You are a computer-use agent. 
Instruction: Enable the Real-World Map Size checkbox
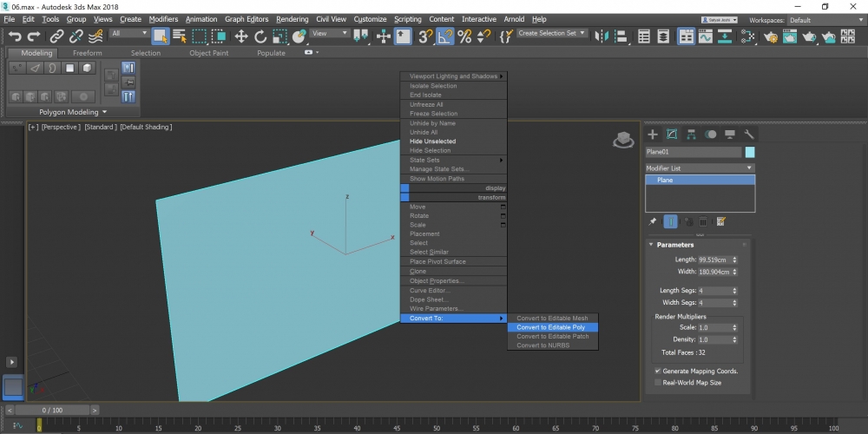click(658, 382)
